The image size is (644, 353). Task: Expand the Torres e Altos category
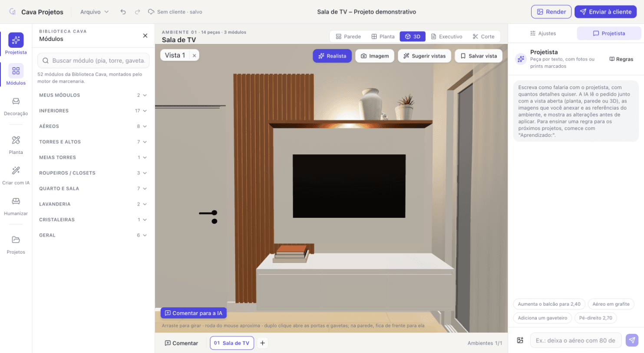point(93,142)
